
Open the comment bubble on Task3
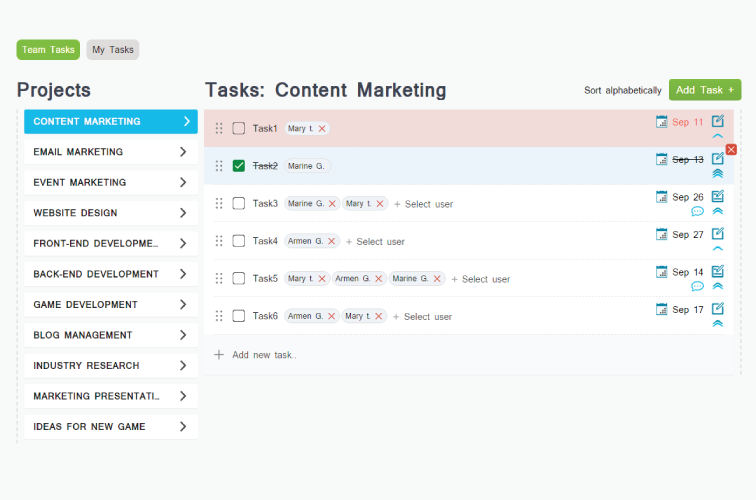pos(697,211)
